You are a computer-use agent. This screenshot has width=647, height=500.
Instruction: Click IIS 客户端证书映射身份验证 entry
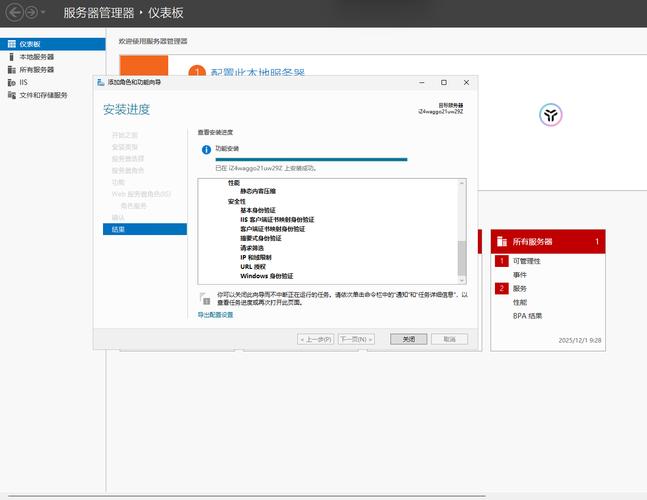point(277,219)
